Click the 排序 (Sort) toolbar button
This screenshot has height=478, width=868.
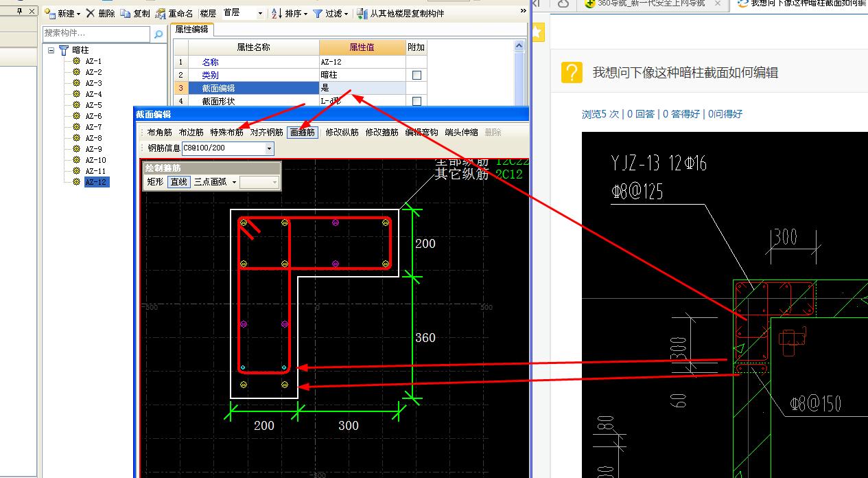[x=290, y=14]
